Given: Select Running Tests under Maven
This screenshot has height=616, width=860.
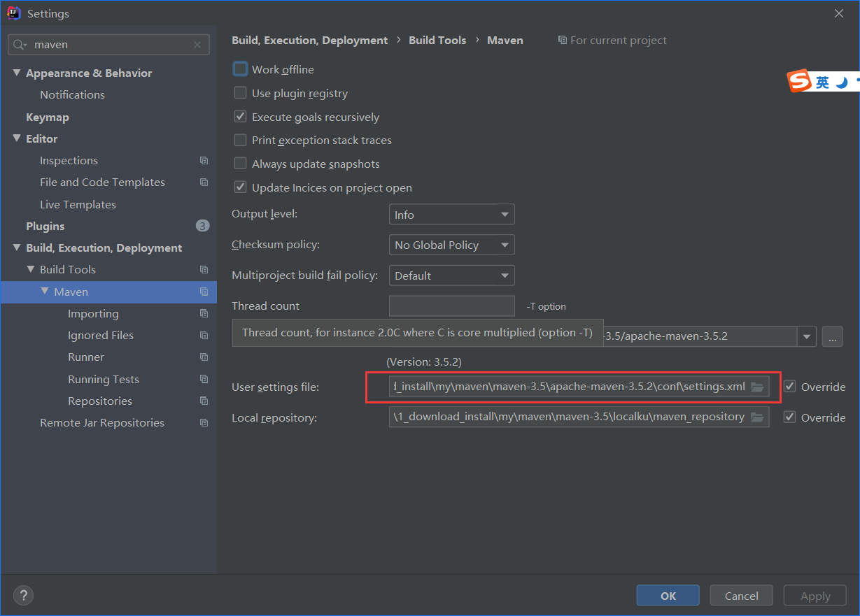Looking at the screenshot, I should [x=104, y=380].
